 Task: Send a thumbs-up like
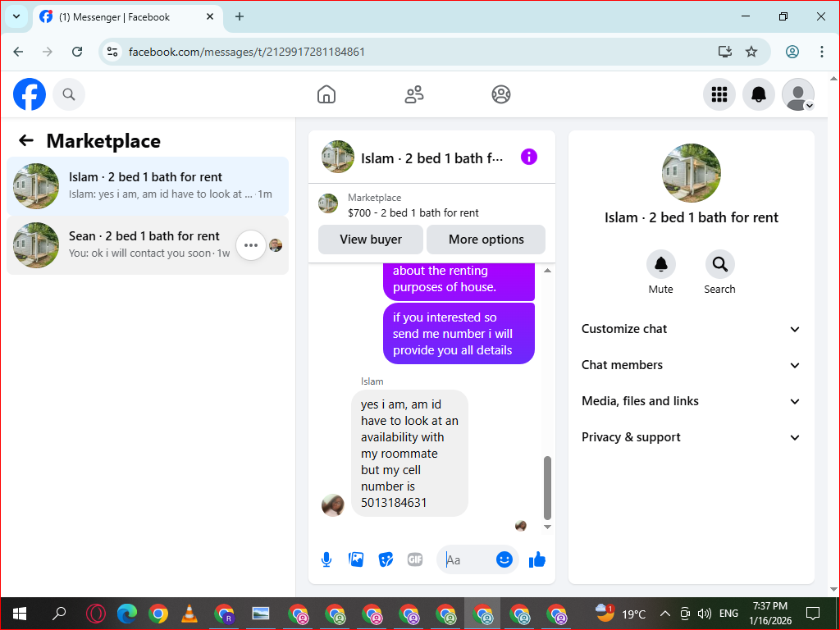(x=536, y=559)
